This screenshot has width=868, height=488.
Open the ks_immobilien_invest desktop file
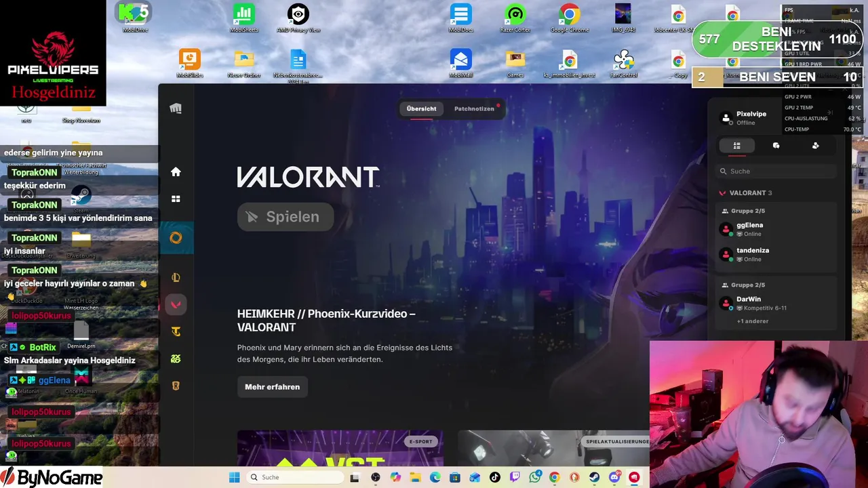click(x=570, y=64)
